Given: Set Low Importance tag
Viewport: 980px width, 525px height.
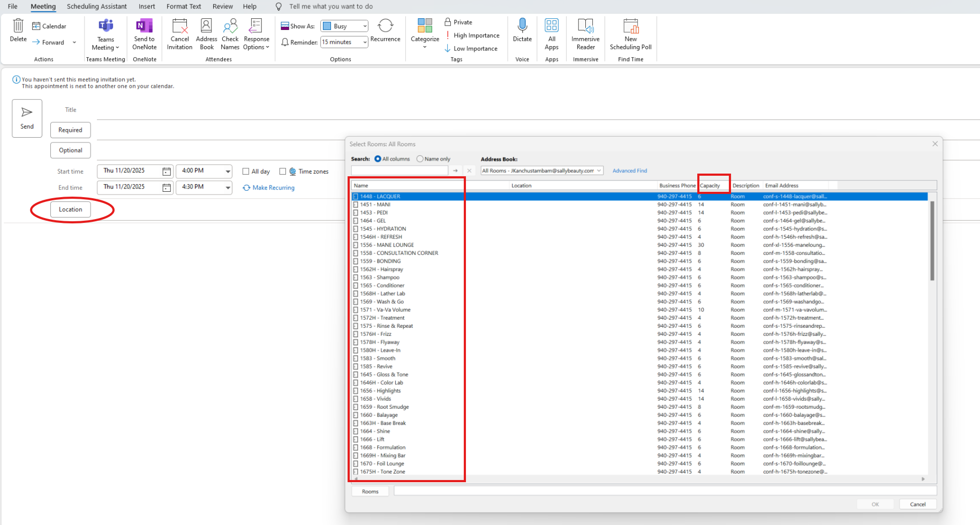Looking at the screenshot, I should 471,49.
